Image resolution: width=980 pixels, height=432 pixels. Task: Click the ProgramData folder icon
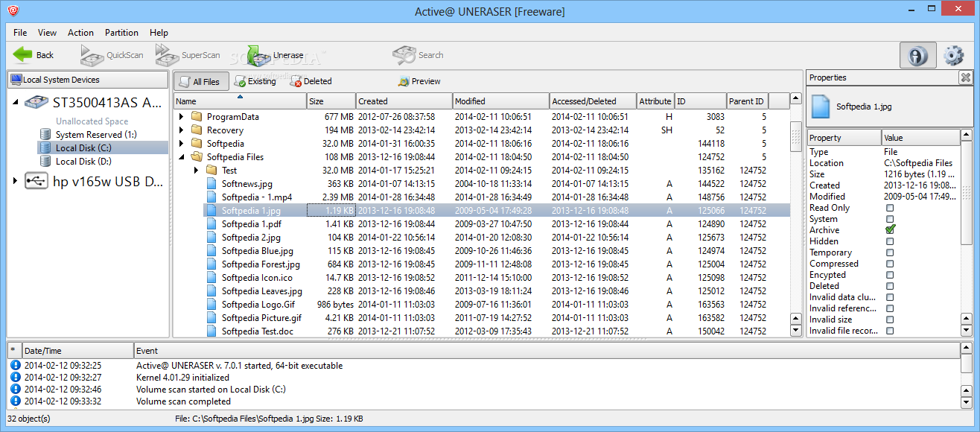click(197, 117)
